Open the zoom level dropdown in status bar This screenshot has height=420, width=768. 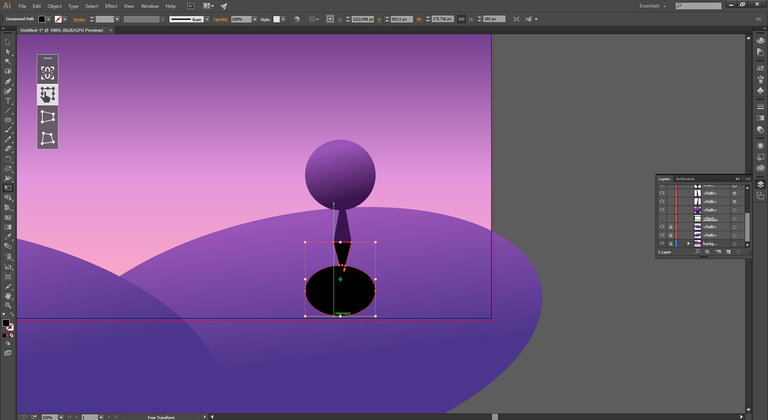coord(61,417)
